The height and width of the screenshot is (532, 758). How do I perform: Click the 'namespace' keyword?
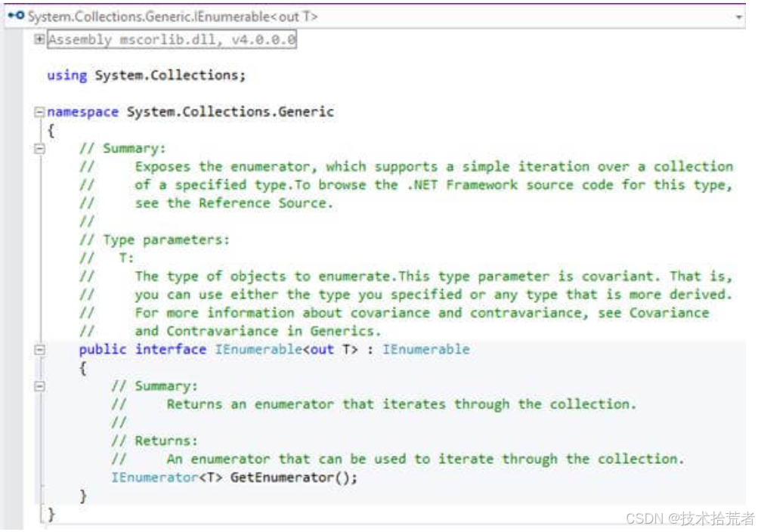(82, 112)
